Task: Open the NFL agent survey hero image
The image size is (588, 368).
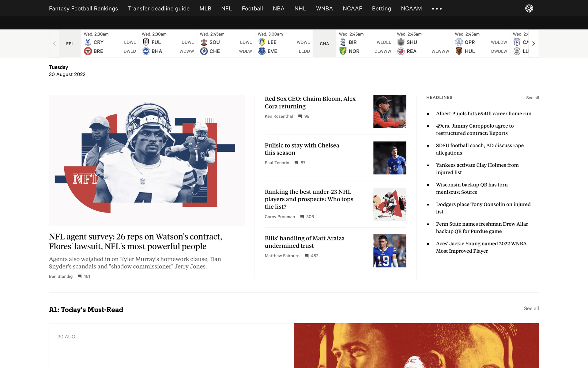Action: 147,160
